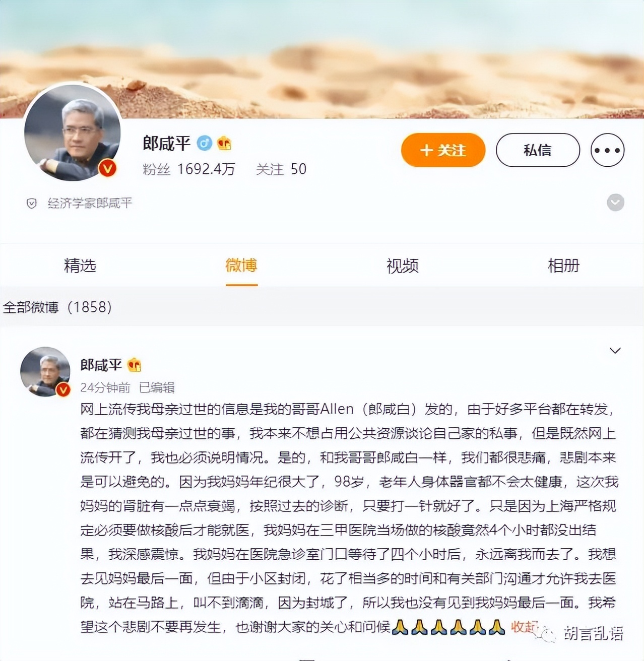
Task: Click the orange V verified badge on profile avatar
Action: [107, 168]
